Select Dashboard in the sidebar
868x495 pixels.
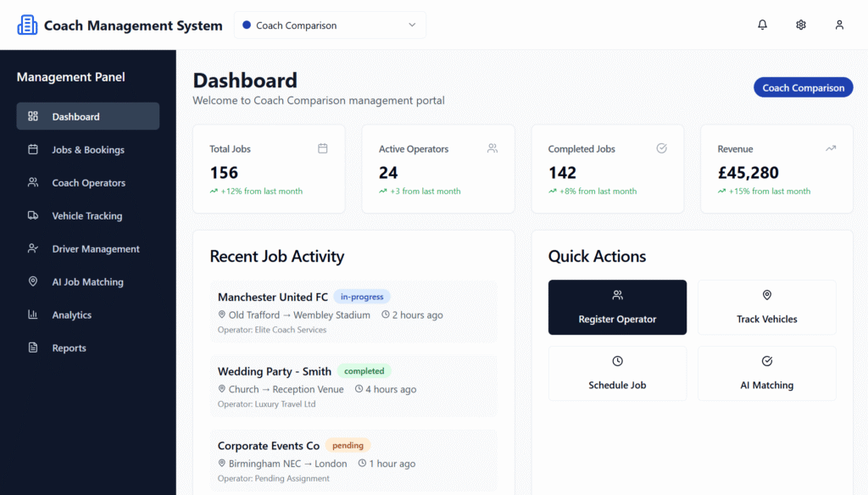88,117
